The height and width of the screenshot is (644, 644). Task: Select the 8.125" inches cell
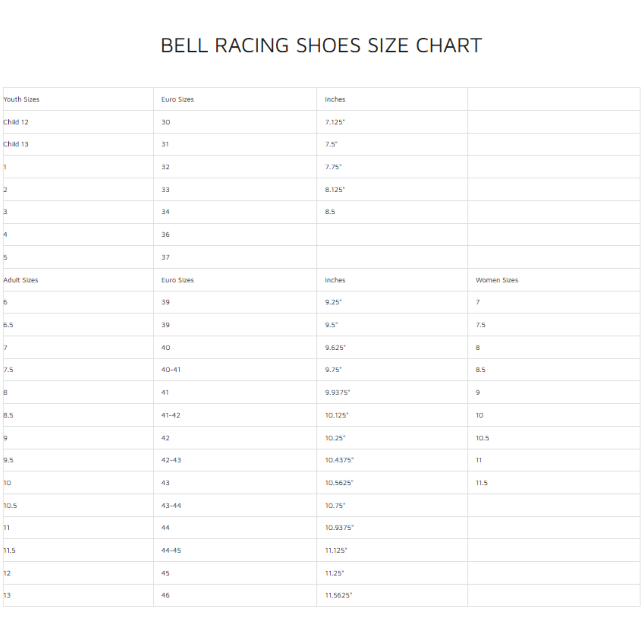335,190
